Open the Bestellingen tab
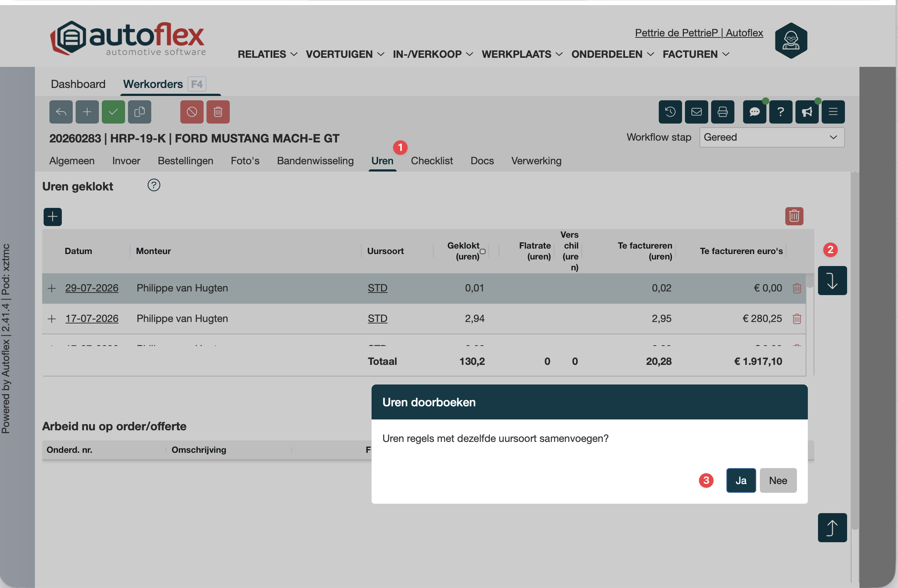 [x=185, y=161]
